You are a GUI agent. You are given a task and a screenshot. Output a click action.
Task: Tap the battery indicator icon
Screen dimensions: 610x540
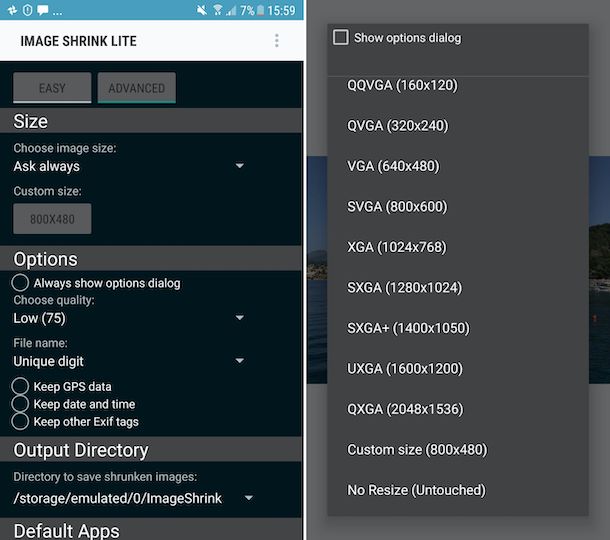[260, 10]
